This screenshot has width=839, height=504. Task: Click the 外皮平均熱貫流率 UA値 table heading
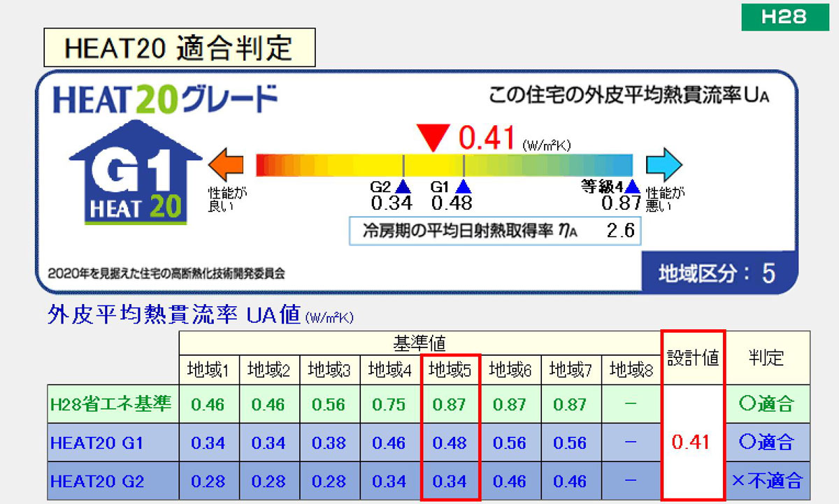pyautogui.click(x=201, y=315)
